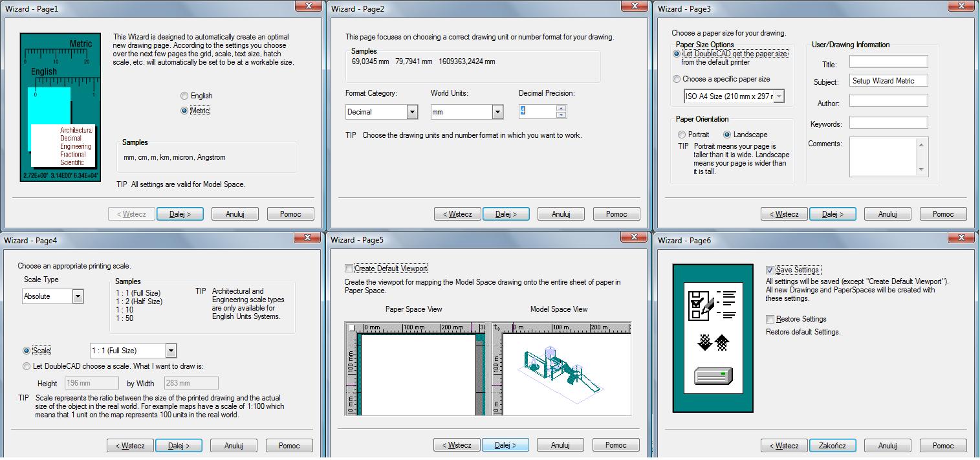Image resolution: width=980 pixels, height=460 pixels.
Task: Open the Scale Type Absolute dropdown
Action: tap(78, 296)
